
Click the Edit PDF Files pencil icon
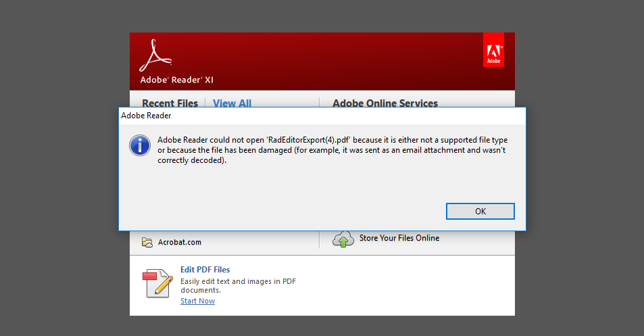[158, 283]
